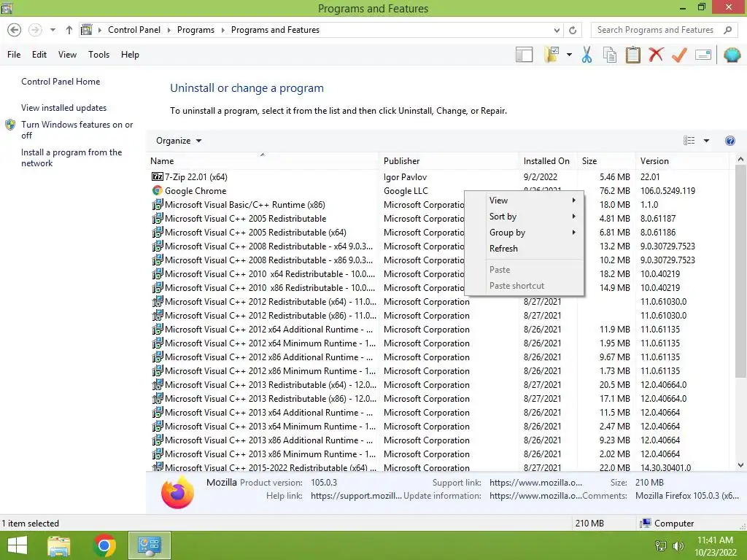
Task: Open the Help menu
Action: coord(130,55)
